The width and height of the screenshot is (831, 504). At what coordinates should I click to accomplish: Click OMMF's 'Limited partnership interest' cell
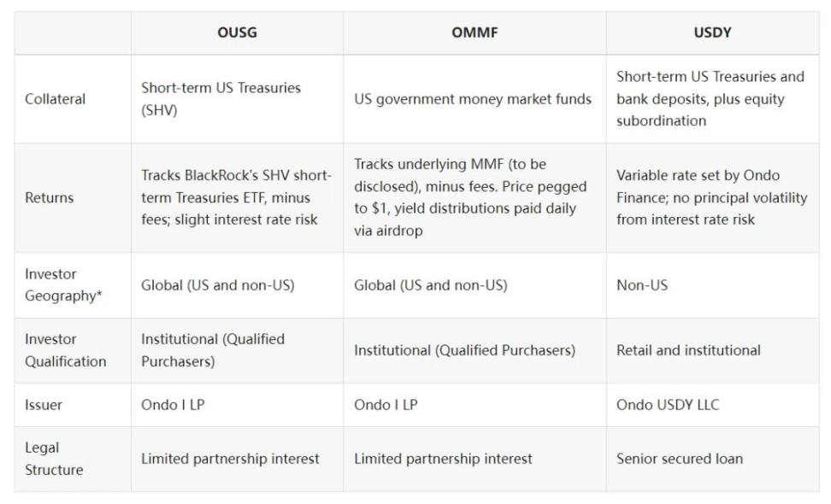(443, 459)
